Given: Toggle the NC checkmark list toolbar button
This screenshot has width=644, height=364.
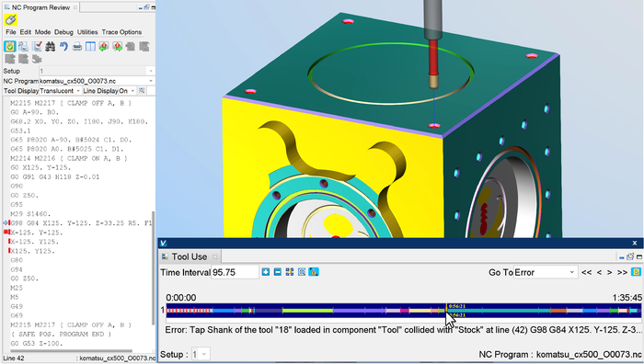Looking at the screenshot, I should [37, 46].
